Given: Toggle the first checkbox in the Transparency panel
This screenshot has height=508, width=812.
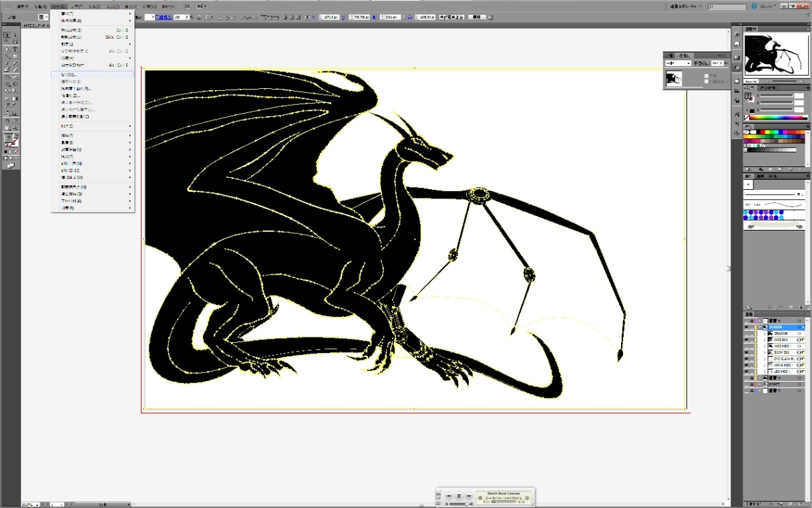Looking at the screenshot, I should coord(706,76).
